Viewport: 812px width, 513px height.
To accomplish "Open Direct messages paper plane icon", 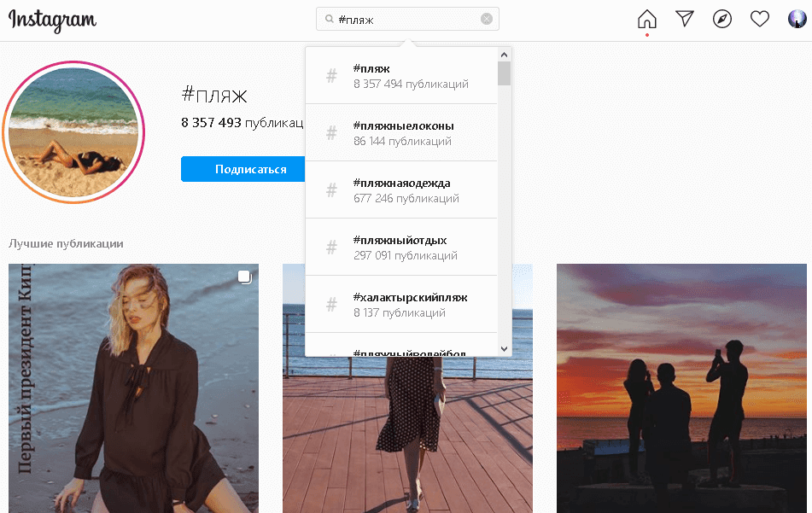I will coord(685,19).
